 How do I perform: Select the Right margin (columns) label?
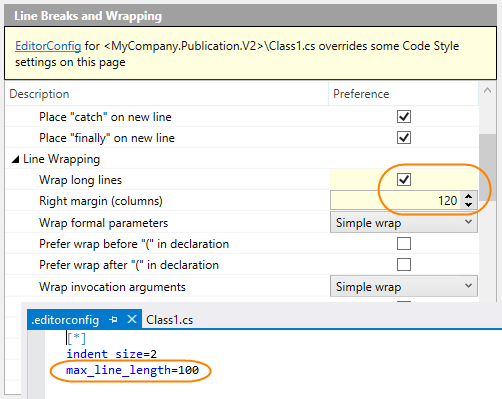[101, 201]
